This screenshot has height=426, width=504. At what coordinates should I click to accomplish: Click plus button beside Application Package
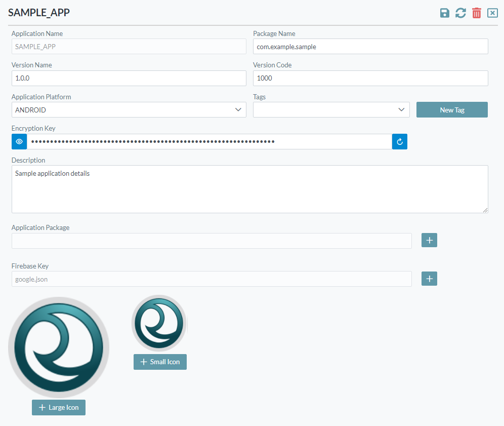point(429,241)
